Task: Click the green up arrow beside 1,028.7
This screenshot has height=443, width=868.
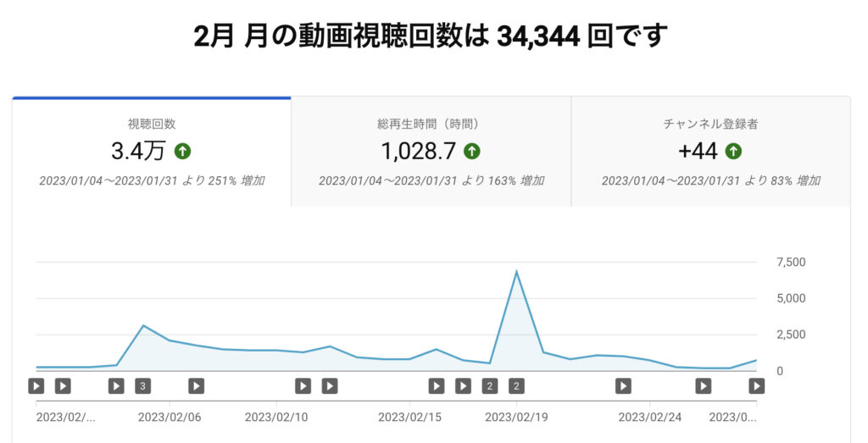Action: point(472,152)
